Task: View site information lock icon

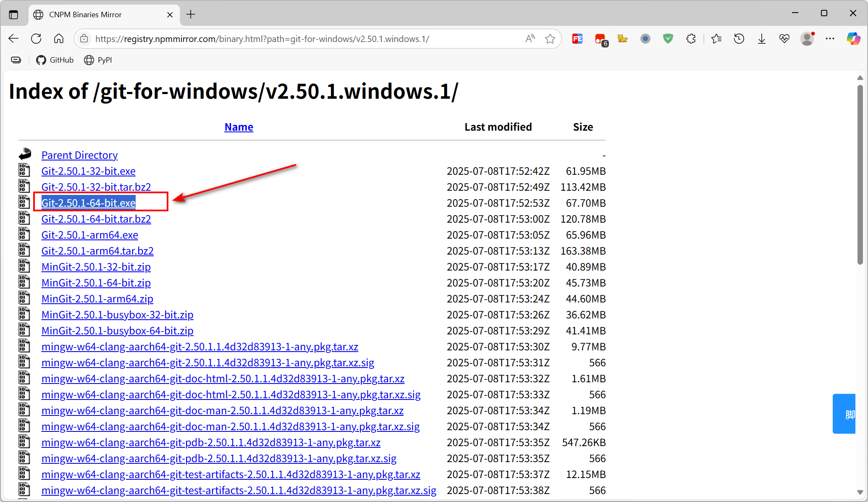Action: pyautogui.click(x=84, y=39)
